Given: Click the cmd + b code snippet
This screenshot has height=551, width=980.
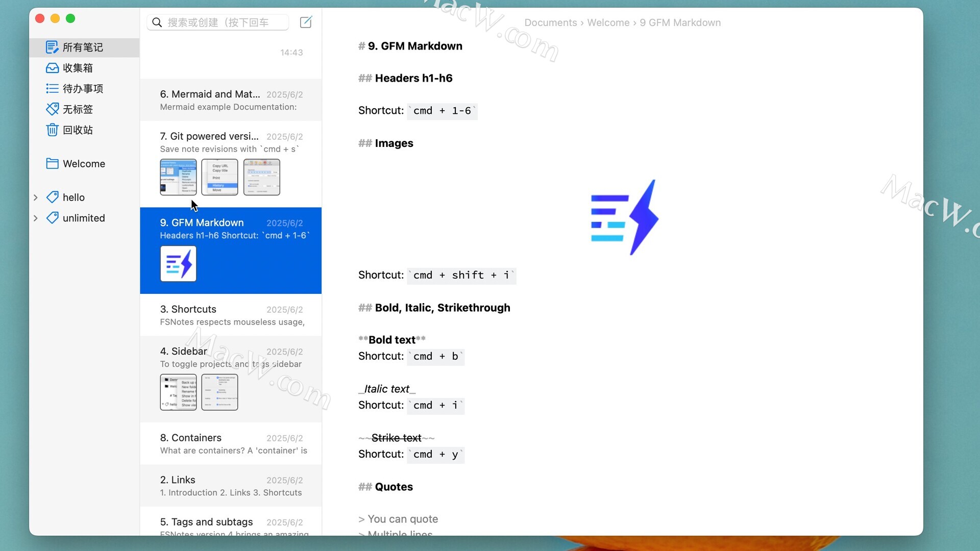Looking at the screenshot, I should [x=435, y=356].
